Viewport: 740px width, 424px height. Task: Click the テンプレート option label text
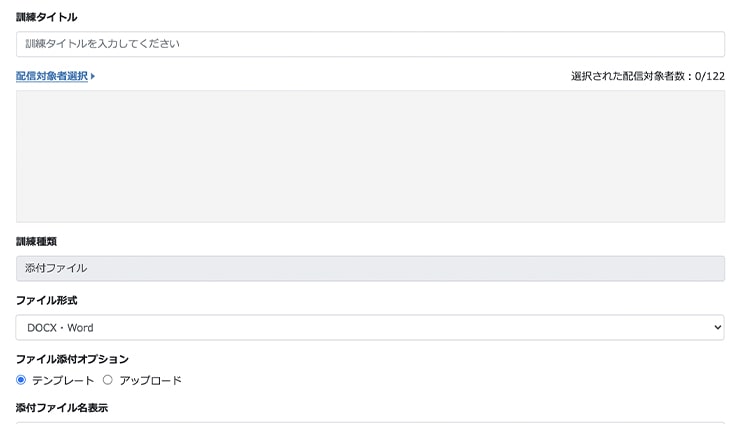click(63, 381)
